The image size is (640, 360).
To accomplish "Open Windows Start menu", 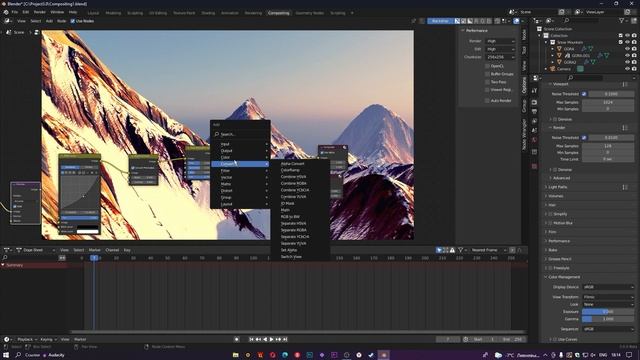I will [6, 355].
